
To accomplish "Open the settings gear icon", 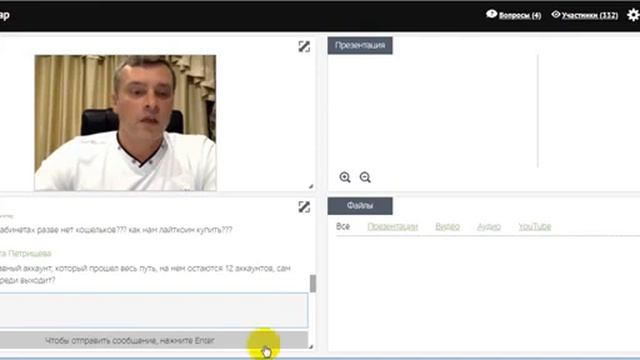I will pyautogui.click(x=634, y=15).
